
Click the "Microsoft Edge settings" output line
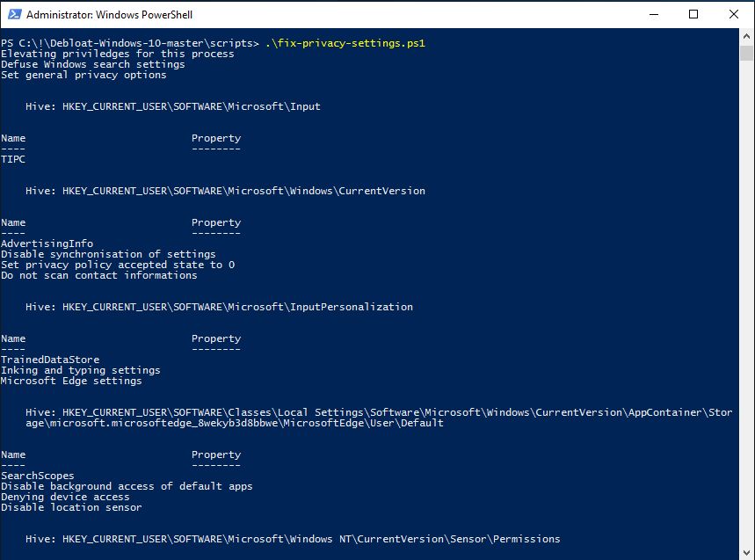tap(71, 381)
